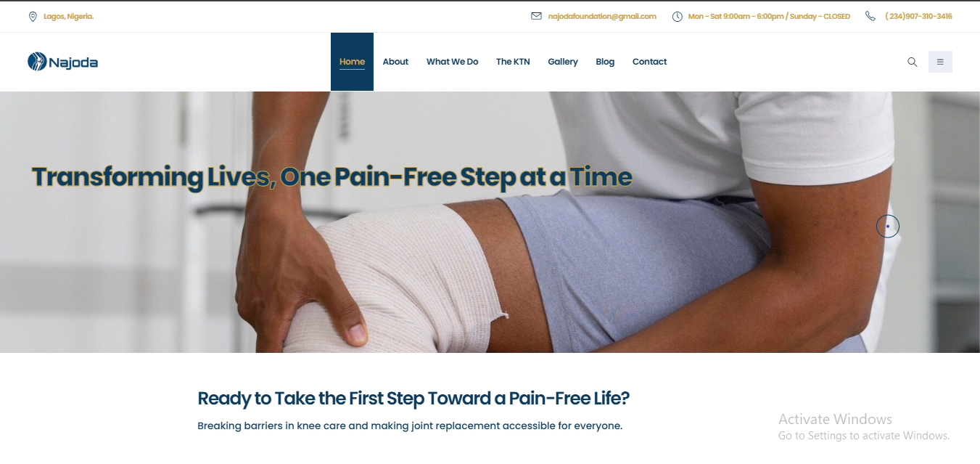Go to the Contact page
The height and width of the screenshot is (464, 980).
(649, 62)
